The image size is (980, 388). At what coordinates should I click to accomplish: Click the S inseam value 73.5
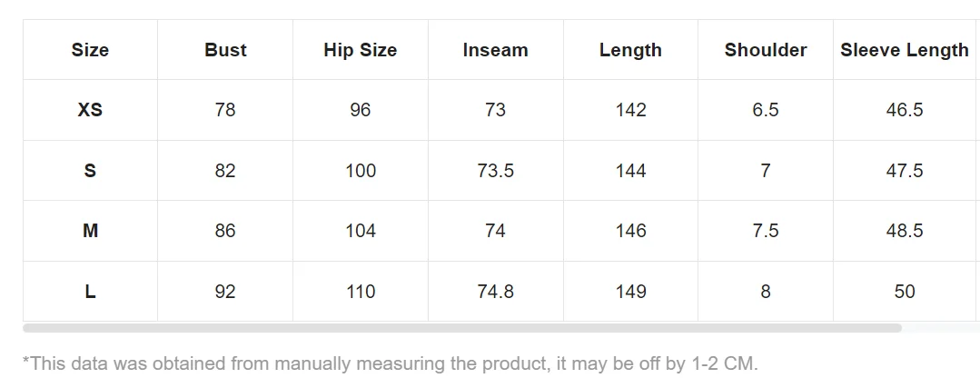(495, 171)
